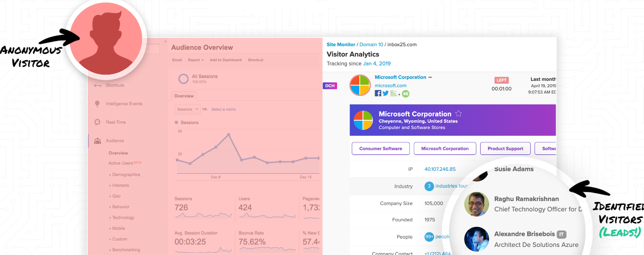Open the microsoft.com link

(x=390, y=86)
